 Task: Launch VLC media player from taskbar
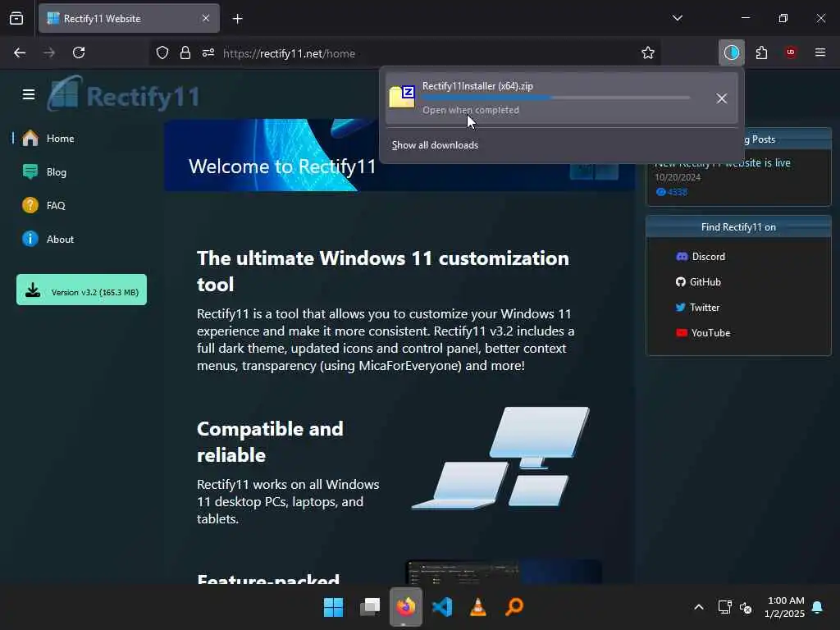tap(478, 607)
